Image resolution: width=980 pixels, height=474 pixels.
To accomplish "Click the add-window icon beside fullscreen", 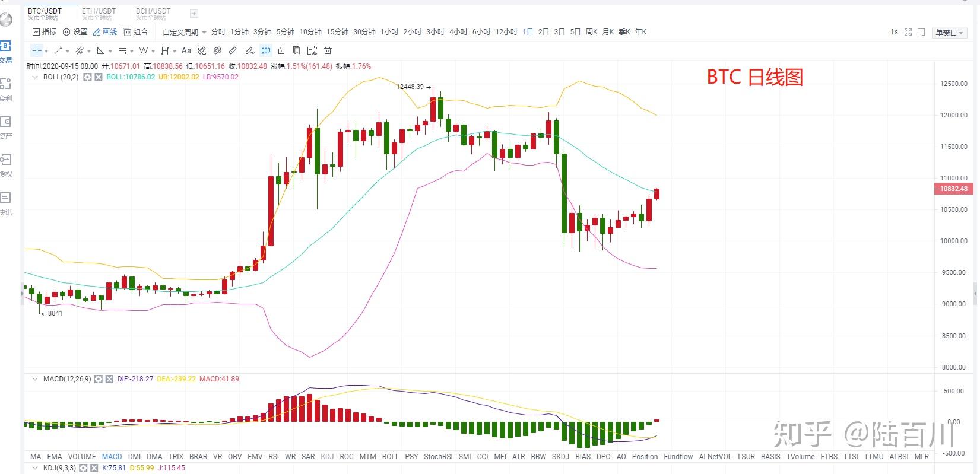I will tap(921, 32).
